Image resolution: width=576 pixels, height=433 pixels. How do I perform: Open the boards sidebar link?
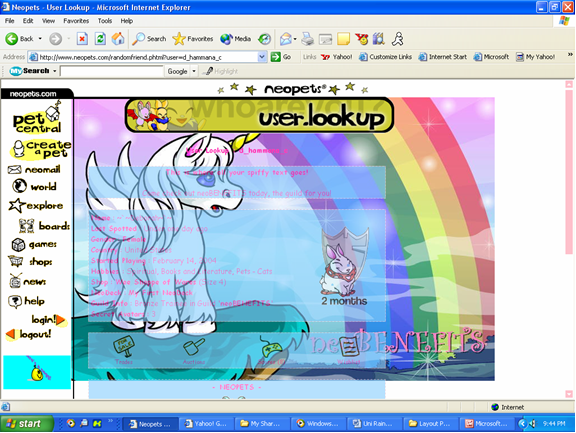[44, 225]
